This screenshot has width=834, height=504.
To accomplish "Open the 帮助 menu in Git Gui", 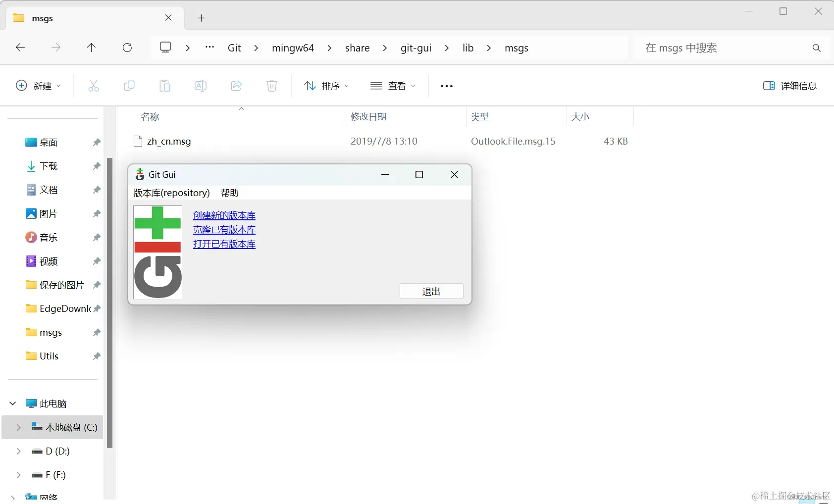I will 230,193.
